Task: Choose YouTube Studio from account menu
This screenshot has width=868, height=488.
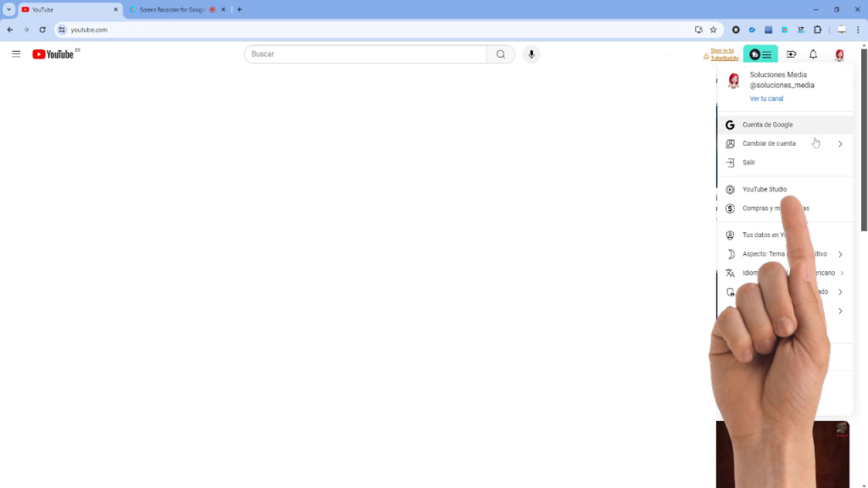Action: pos(764,190)
